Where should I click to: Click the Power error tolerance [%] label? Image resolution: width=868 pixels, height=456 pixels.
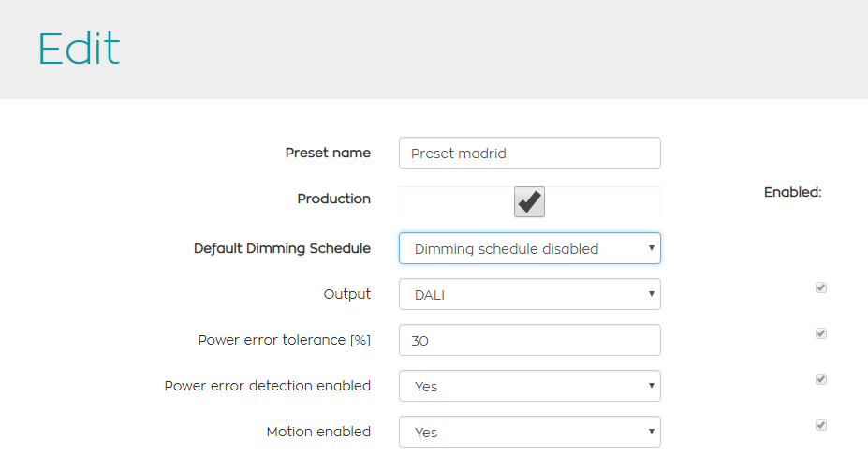[x=284, y=340]
